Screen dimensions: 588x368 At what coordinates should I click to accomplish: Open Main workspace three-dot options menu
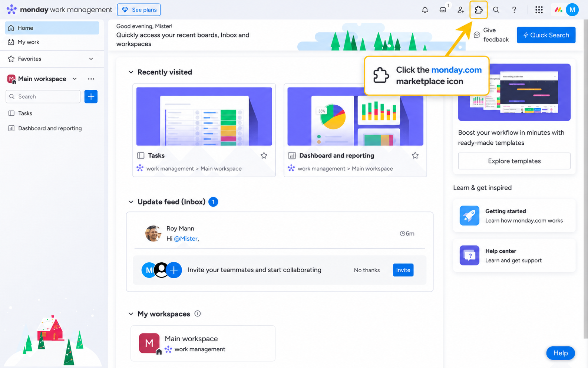tap(91, 79)
